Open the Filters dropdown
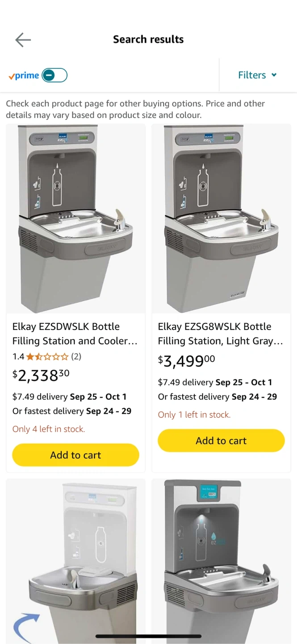Image resolution: width=297 pixels, height=644 pixels. coord(257,75)
